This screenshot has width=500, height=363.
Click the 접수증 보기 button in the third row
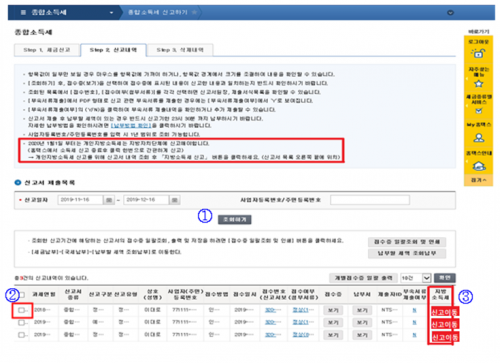point(333,335)
